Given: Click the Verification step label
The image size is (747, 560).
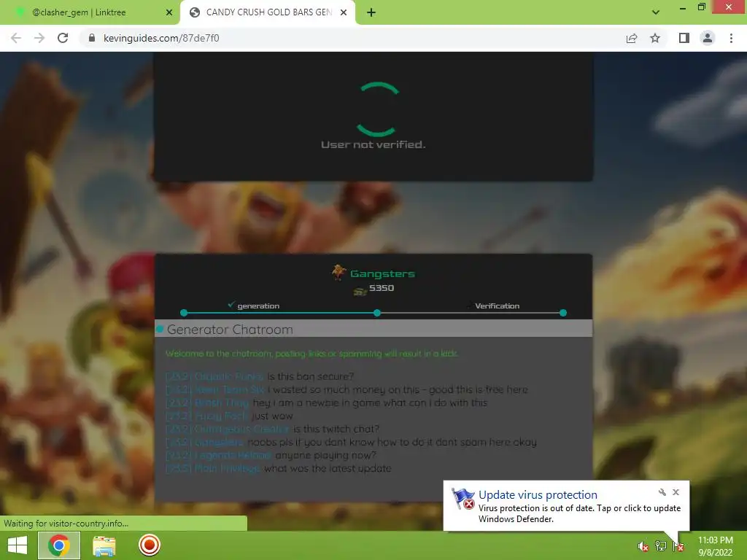Looking at the screenshot, I should 497,306.
